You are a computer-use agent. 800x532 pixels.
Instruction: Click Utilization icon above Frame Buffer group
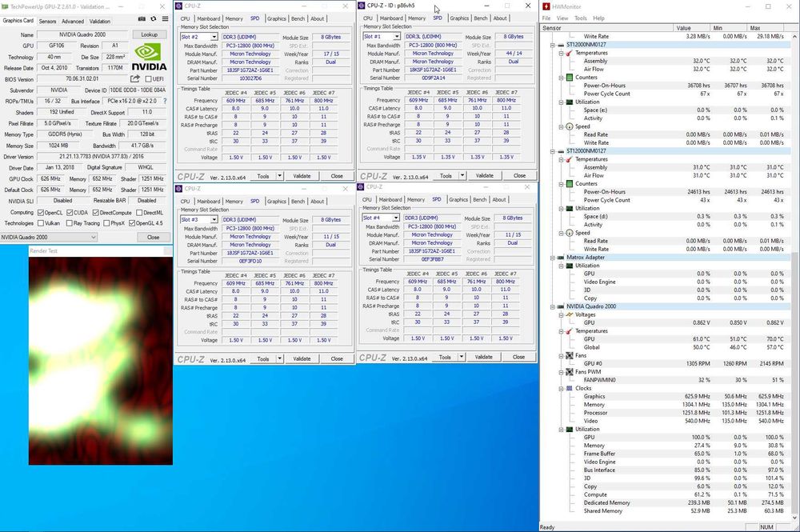(570, 430)
